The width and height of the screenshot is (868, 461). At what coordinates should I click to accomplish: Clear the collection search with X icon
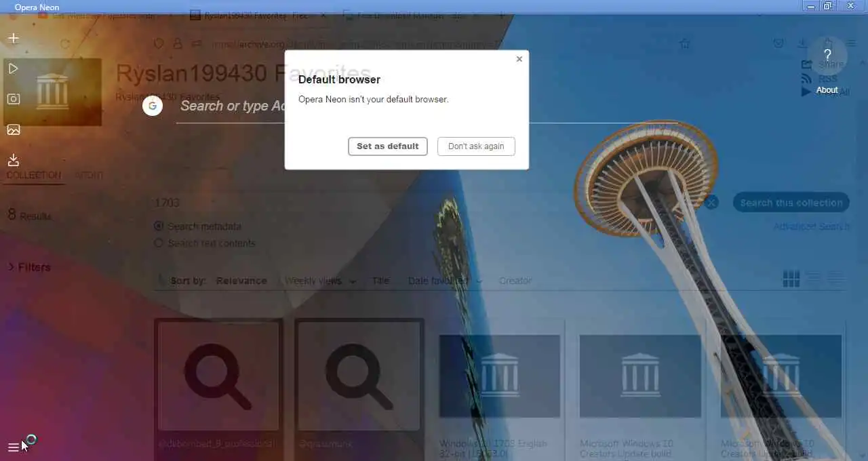[x=711, y=203]
